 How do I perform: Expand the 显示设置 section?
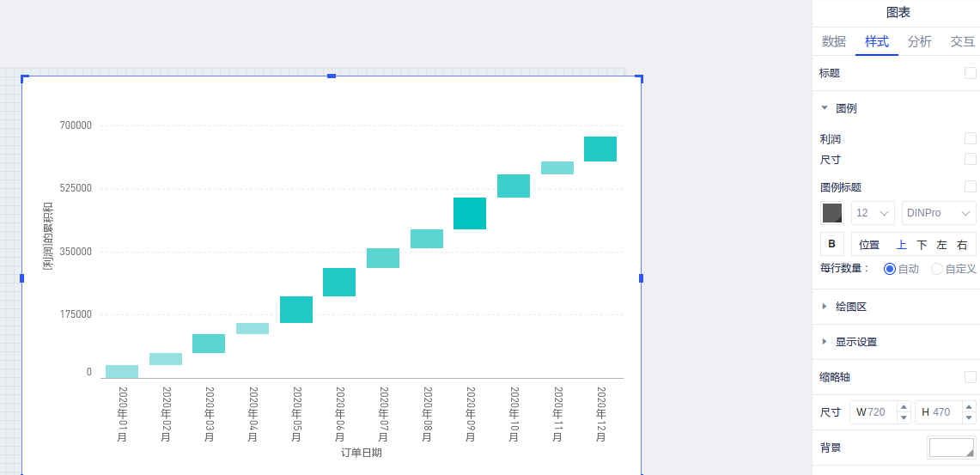pos(855,342)
